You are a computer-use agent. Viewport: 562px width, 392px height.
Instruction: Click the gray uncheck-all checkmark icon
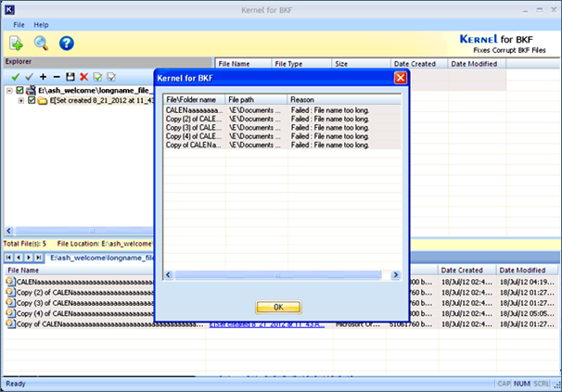30,77
